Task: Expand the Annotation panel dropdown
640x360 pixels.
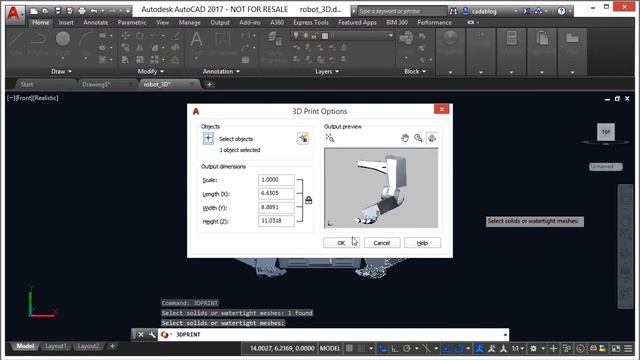Action: tap(221, 71)
